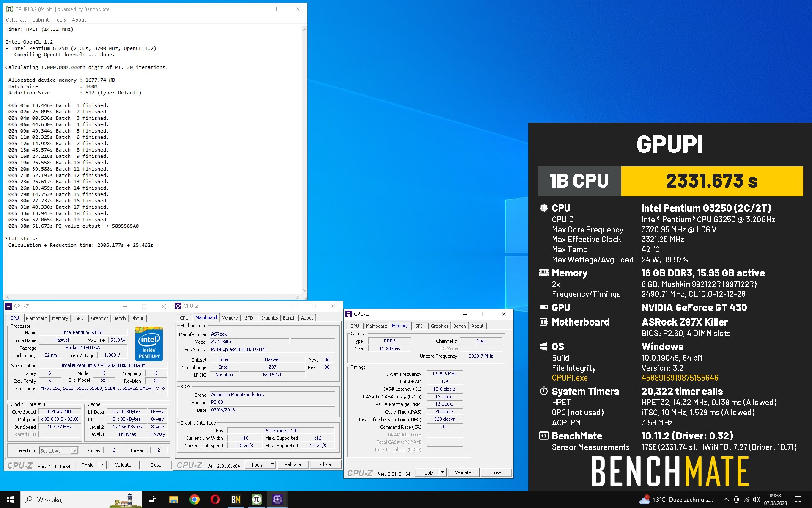
Task: Open the Tools menu in GPUPI
Action: (x=60, y=20)
